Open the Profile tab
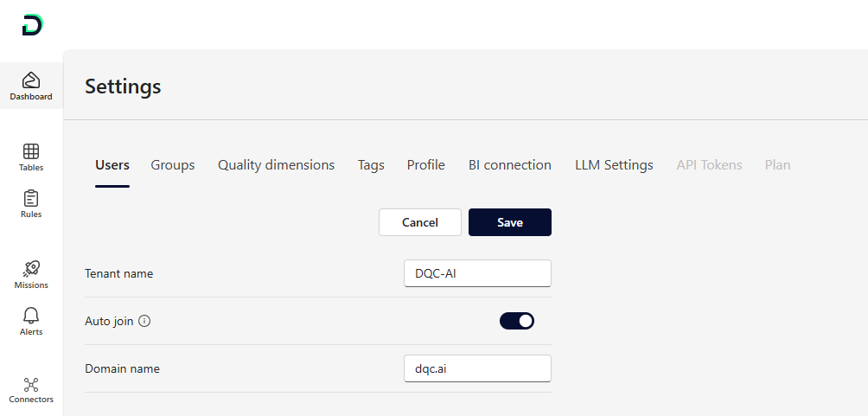Viewport: 868px width, 416px height. [426, 165]
